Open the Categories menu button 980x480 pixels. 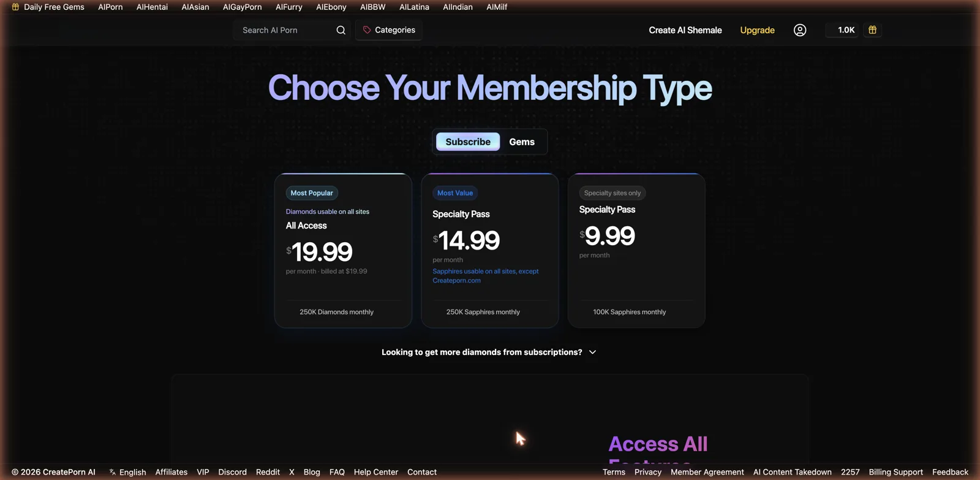point(389,30)
